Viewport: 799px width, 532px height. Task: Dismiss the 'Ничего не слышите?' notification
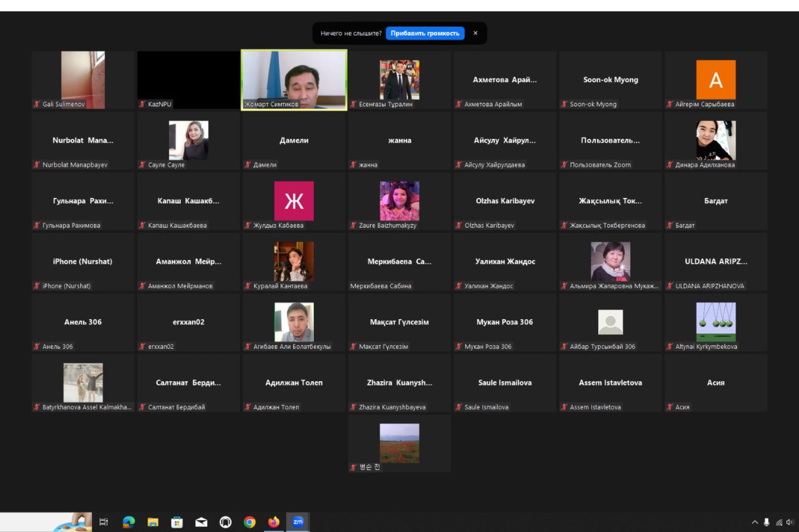click(x=476, y=33)
